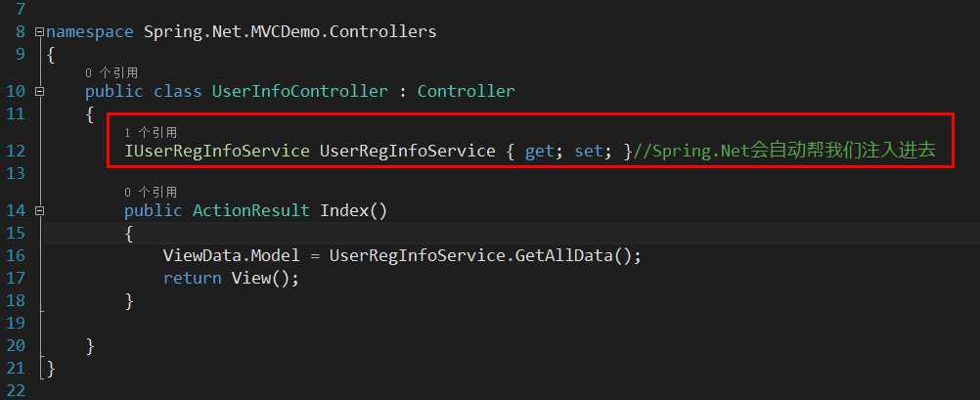Screen dimensions: 980x400
Task: Open the '1 个引用' CodeLens above the property
Action: pos(151,132)
